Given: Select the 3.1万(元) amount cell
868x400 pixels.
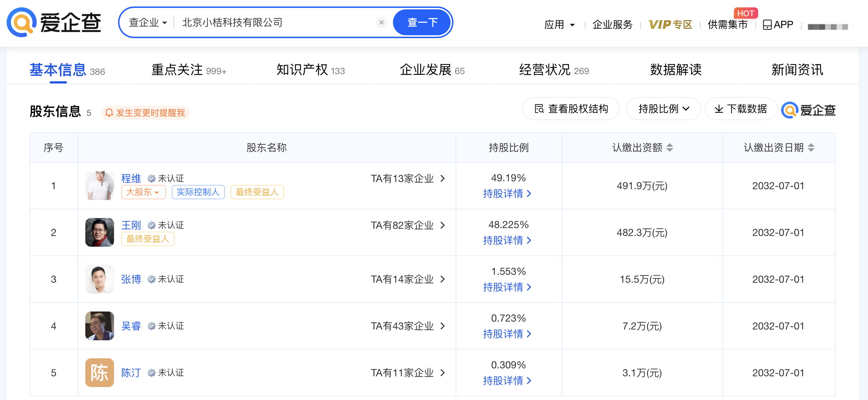Looking at the screenshot, I should [642, 373].
